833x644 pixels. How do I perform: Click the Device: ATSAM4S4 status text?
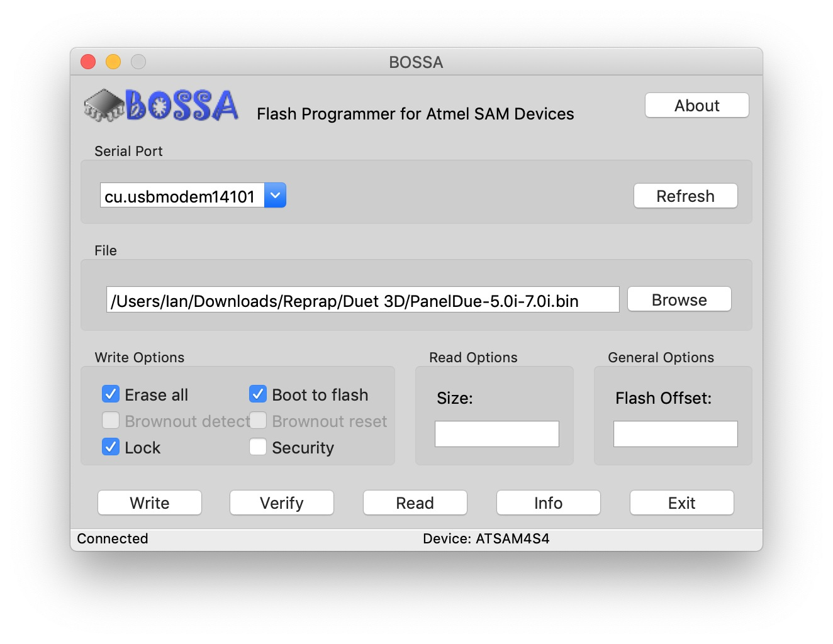click(486, 539)
